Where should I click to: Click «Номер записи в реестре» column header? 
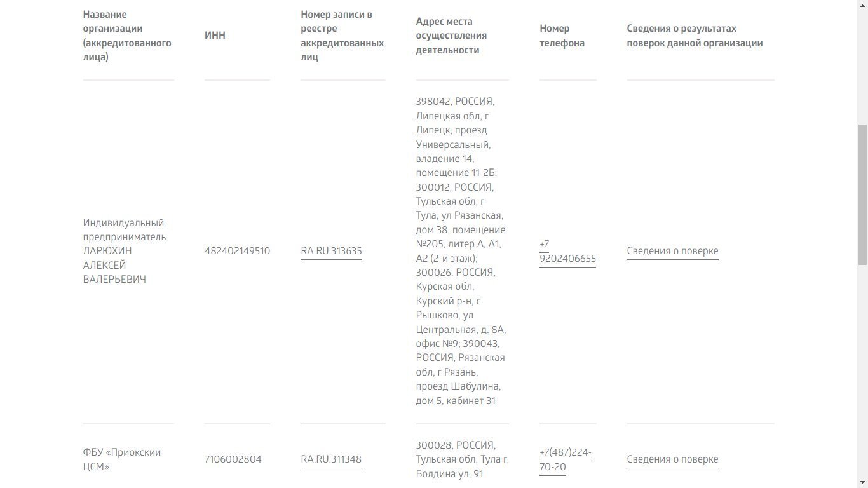pos(342,36)
